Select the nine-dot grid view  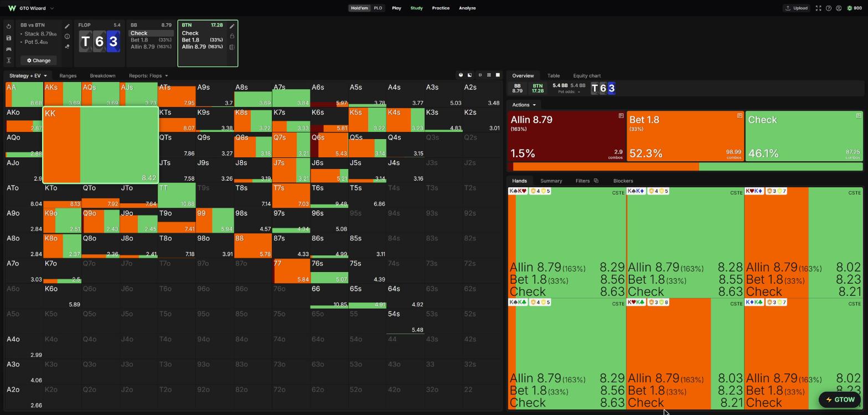(489, 75)
